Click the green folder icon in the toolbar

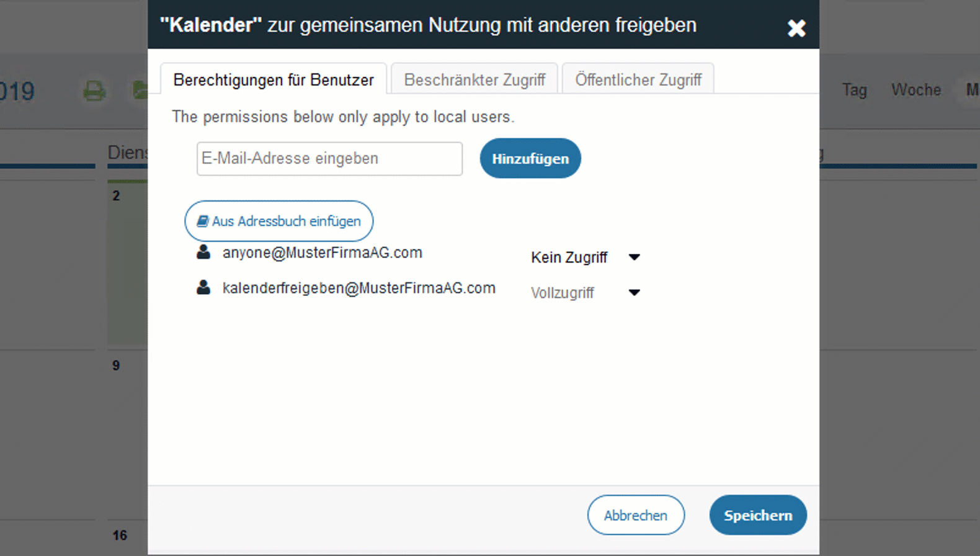pos(141,91)
